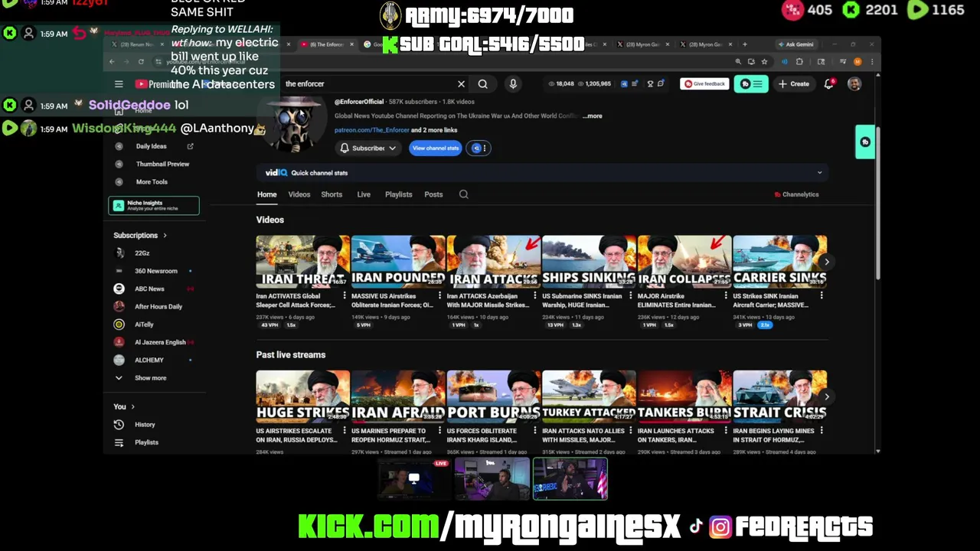Viewport: 980px width, 551px height.
Task: Clear the search box with the X
Action: click(461, 84)
